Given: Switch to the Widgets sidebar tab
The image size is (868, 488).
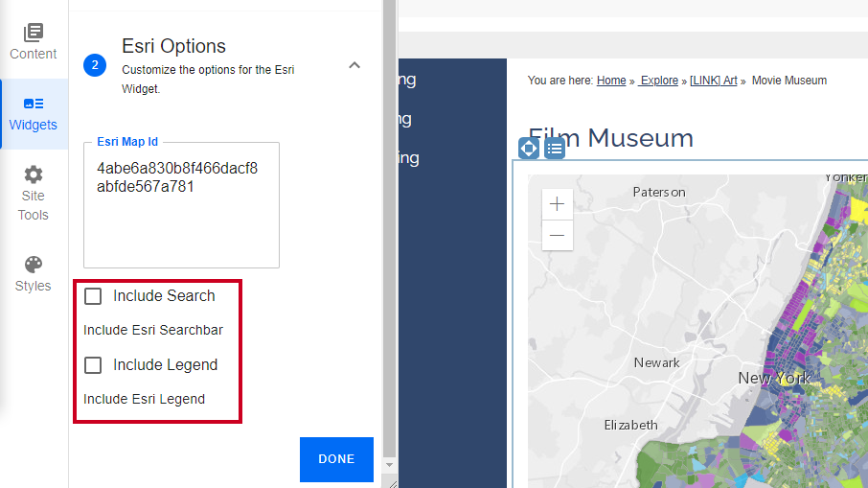Looking at the screenshot, I should coord(34,113).
